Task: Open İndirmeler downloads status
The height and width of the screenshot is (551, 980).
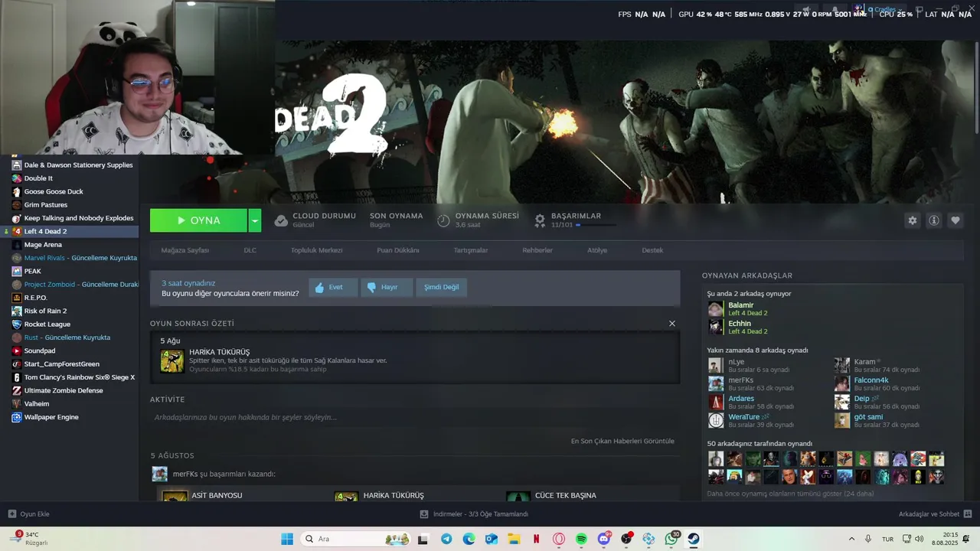Action: coord(474,514)
